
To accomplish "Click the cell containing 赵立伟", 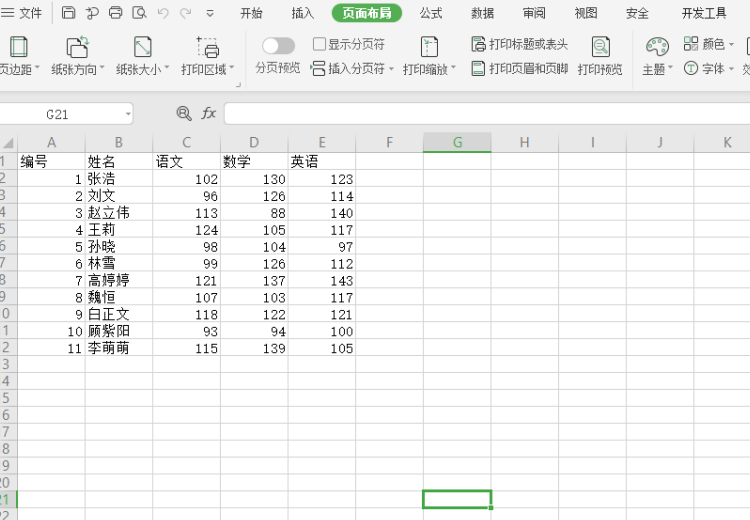I will tap(119, 212).
